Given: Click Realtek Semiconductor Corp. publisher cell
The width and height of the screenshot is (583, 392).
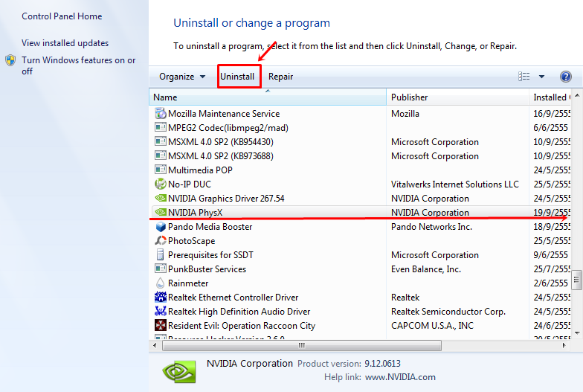Looking at the screenshot, I should [x=448, y=311].
